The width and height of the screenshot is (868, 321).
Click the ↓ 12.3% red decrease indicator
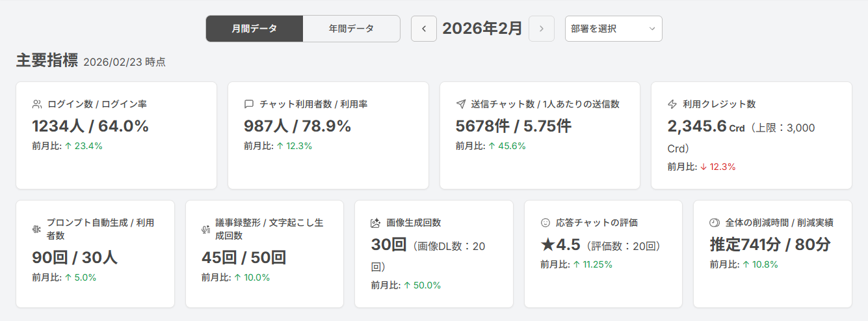coord(718,167)
